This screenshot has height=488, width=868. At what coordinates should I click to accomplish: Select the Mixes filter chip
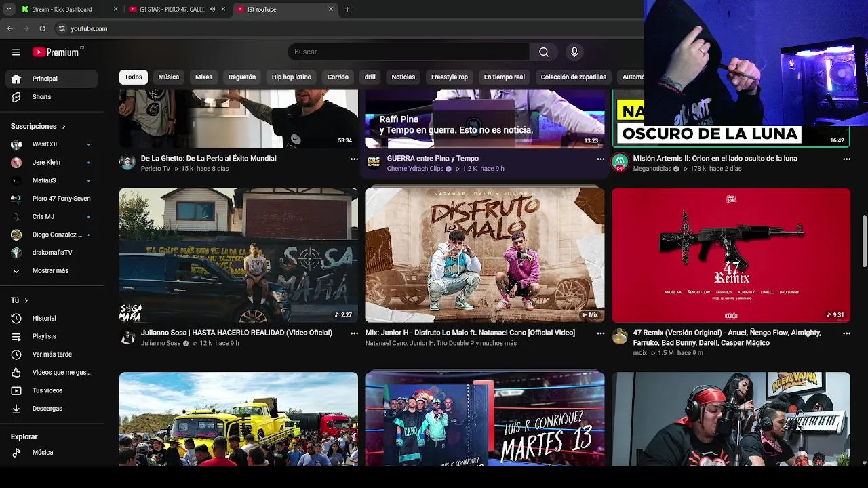pyautogui.click(x=203, y=77)
